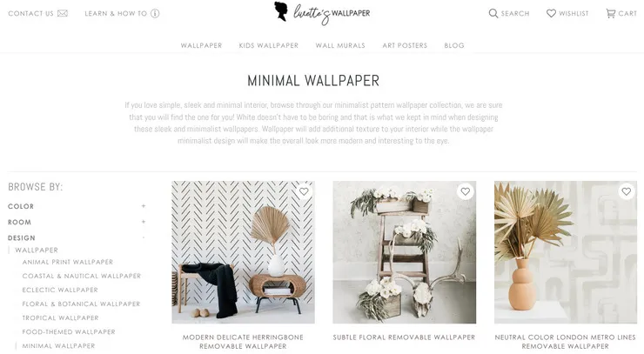This screenshot has width=644, height=354.
Task: Toggle heart on London Metro Lines wallpaper
Action: 627,191
